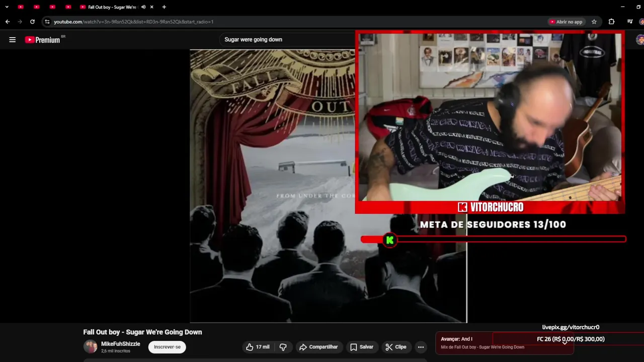Mute the tab via the speaker icon
644x362 pixels.
(143, 7)
